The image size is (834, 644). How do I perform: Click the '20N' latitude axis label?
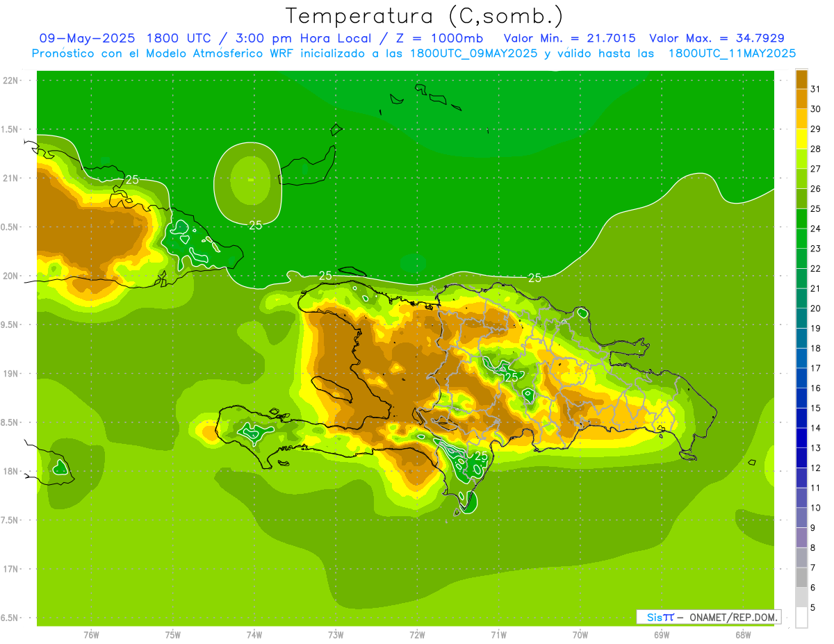coord(11,276)
